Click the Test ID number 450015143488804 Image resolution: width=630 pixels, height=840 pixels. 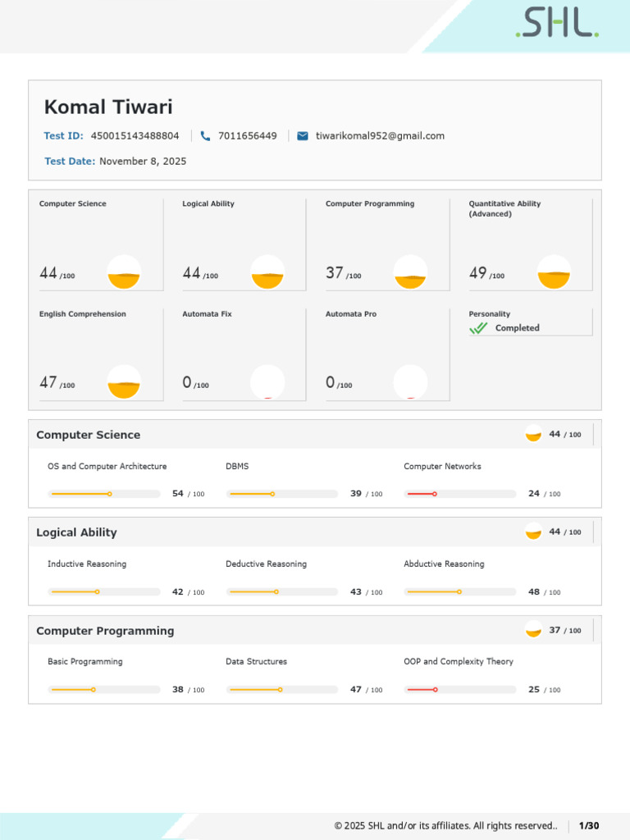pos(135,136)
